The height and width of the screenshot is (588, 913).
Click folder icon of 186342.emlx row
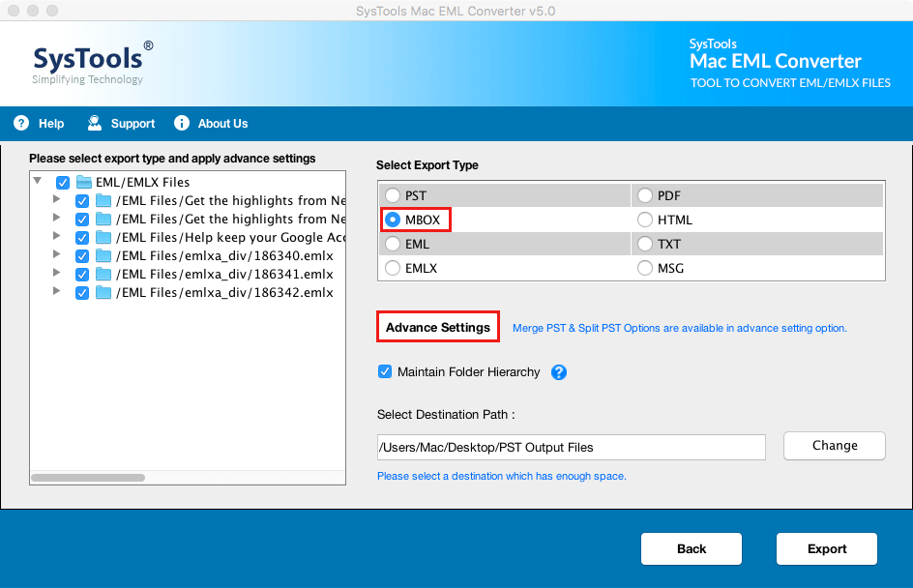coord(103,292)
